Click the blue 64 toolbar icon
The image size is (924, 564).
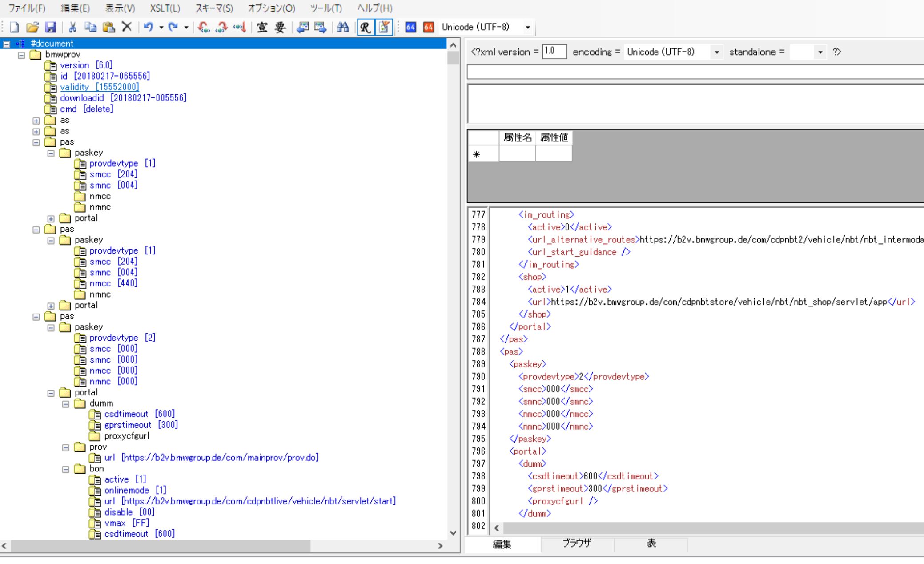pos(410,27)
